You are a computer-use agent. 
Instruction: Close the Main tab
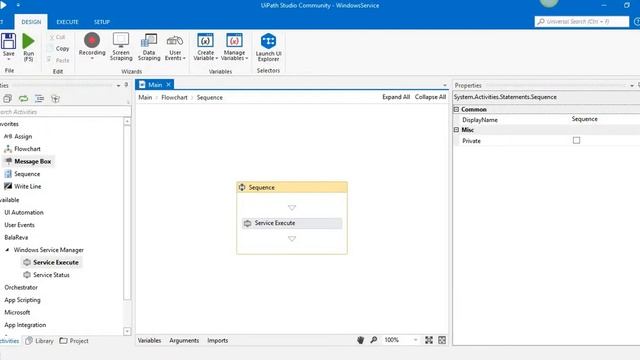(169, 84)
